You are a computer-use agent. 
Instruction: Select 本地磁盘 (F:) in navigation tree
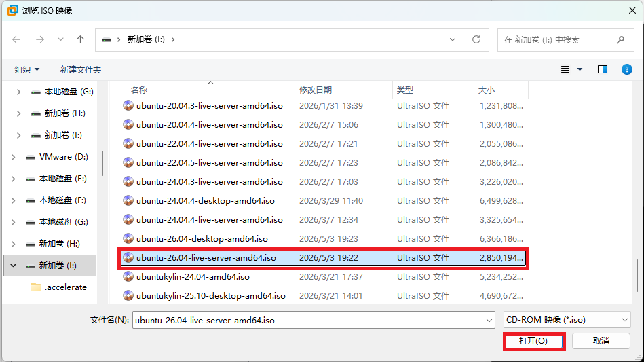point(62,200)
